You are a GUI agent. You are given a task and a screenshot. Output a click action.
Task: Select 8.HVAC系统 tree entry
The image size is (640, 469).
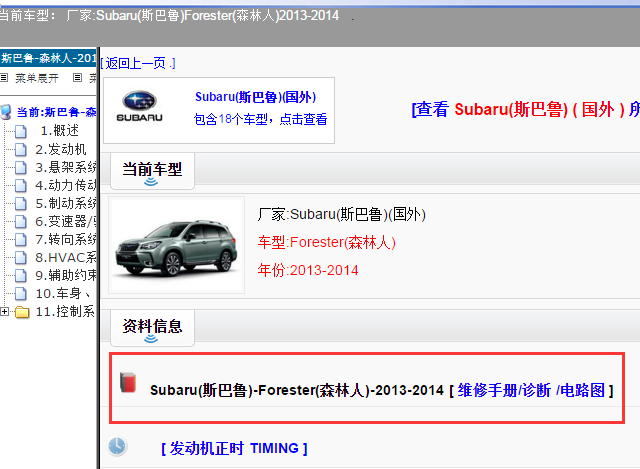coord(66,257)
